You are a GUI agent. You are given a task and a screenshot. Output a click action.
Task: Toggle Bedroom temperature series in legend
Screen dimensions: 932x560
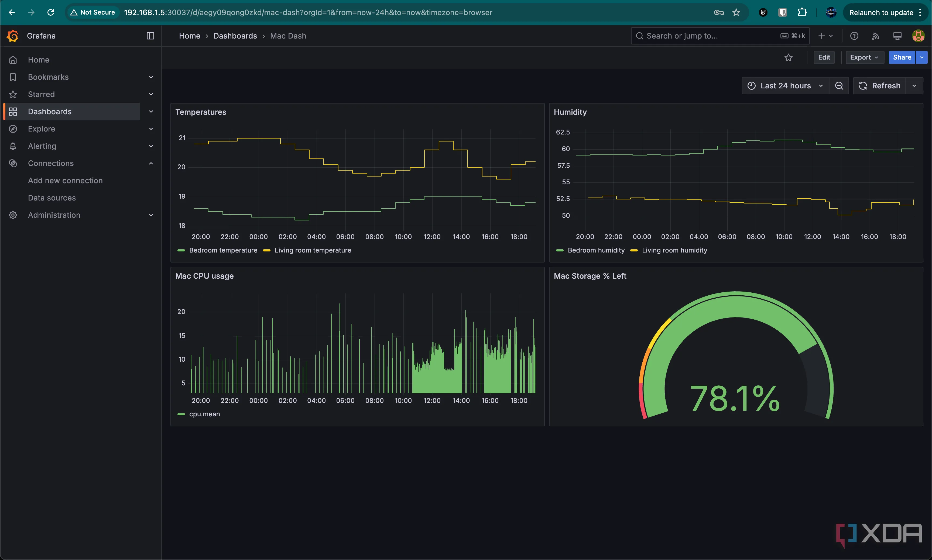pos(223,250)
